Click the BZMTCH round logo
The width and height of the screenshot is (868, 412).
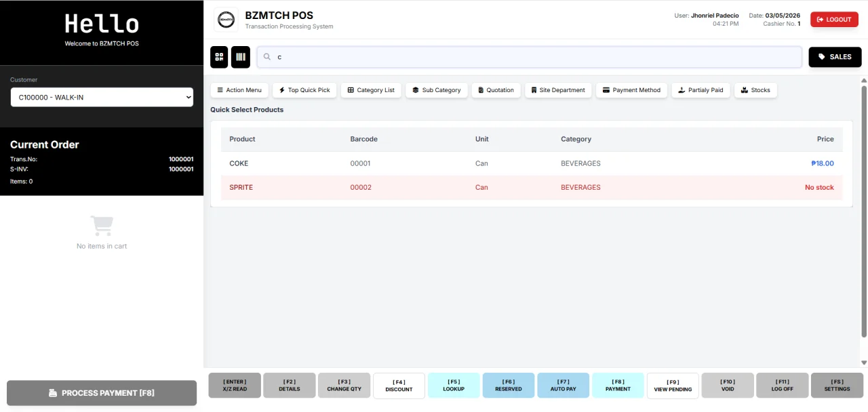[226, 20]
